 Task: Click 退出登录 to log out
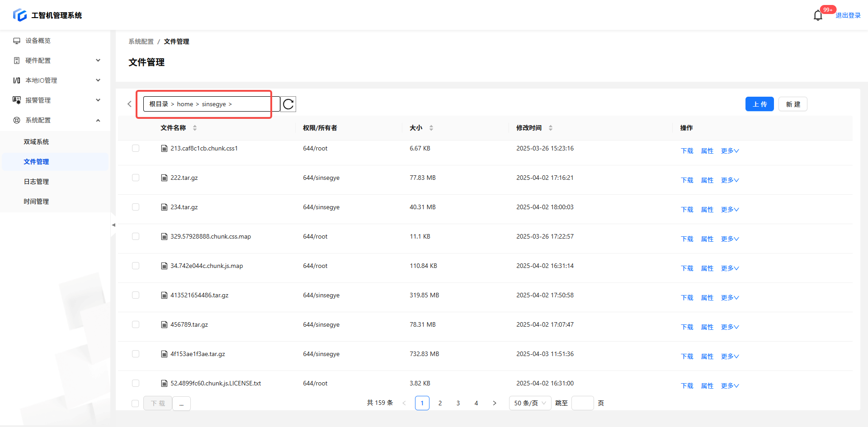pos(848,15)
